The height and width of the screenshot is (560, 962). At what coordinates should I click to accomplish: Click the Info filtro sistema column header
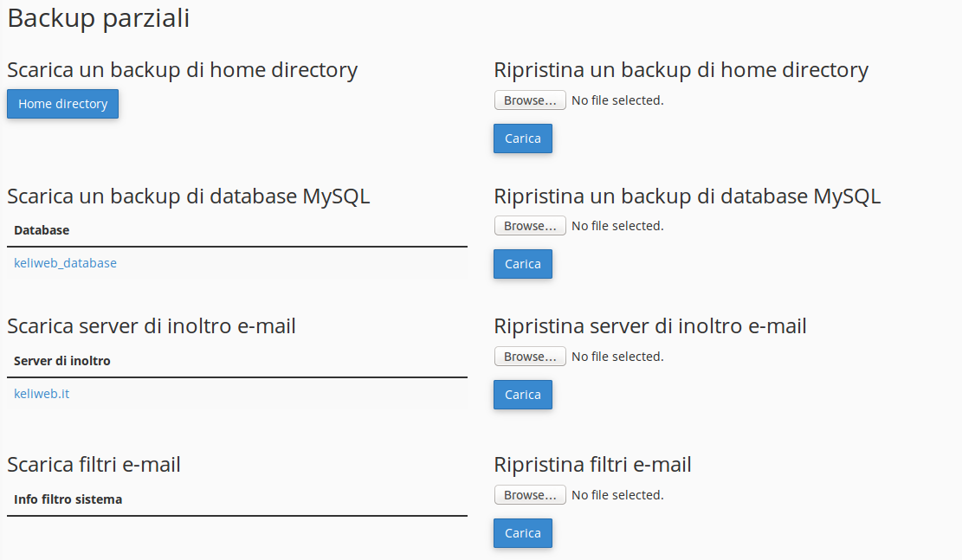[68, 499]
